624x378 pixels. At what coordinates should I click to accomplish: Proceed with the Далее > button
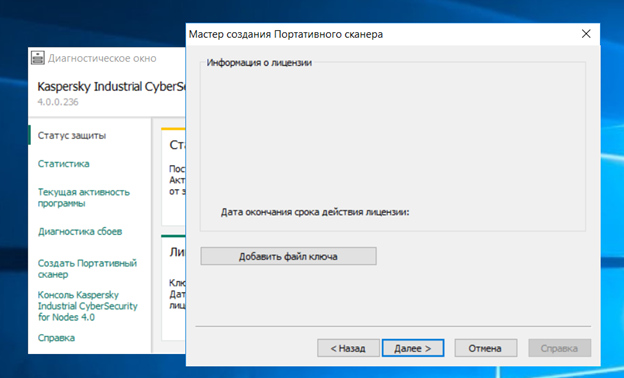[413, 348]
